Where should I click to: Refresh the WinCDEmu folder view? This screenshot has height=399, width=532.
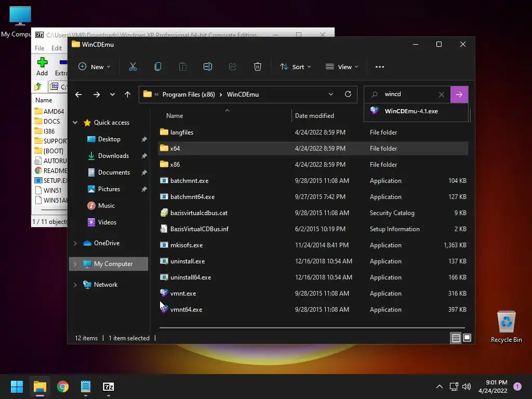(348, 94)
